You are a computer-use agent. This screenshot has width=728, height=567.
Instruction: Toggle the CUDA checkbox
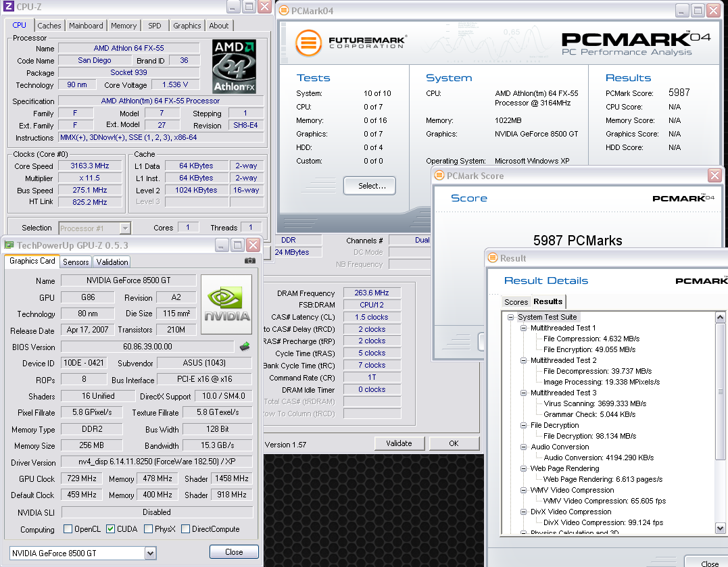pyautogui.click(x=110, y=529)
